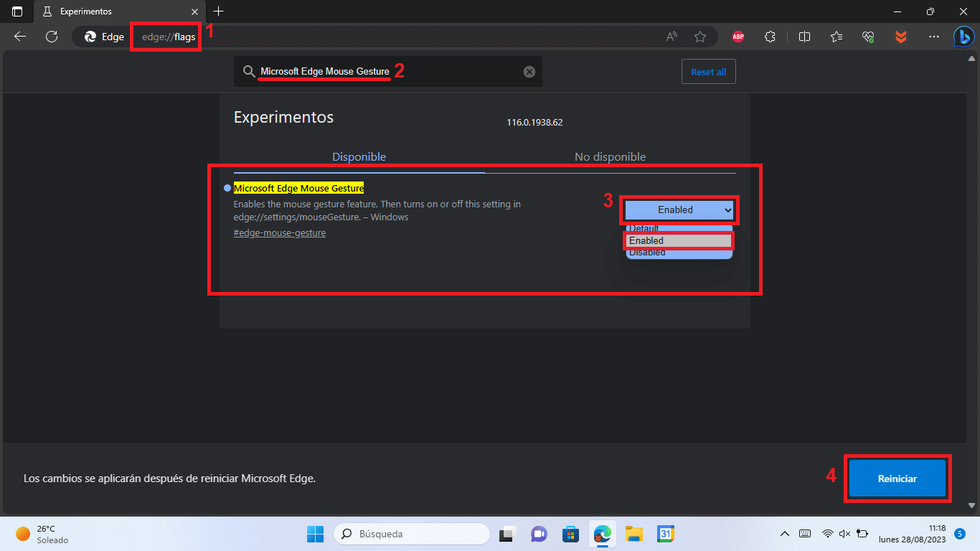Open Settings and more ellipsis menu
The width and height of the screenshot is (980, 551).
tap(933, 37)
